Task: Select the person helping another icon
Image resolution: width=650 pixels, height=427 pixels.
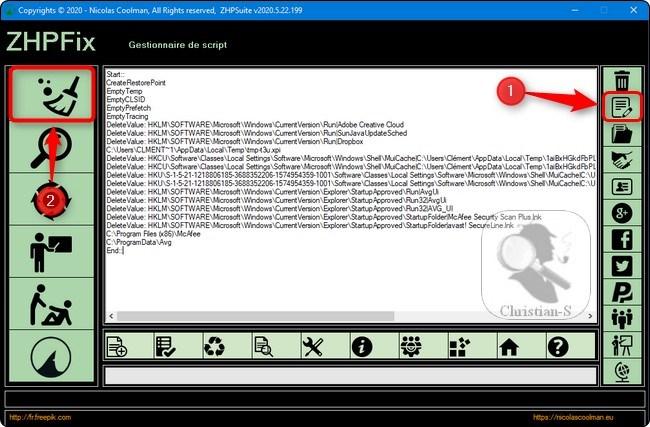Action: tap(51, 304)
